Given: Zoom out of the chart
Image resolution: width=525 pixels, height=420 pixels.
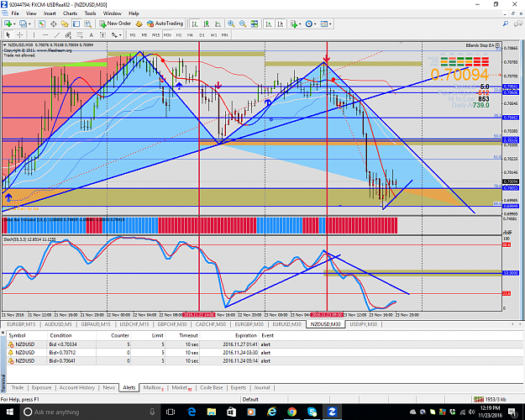Looking at the screenshot, I should 243,24.
